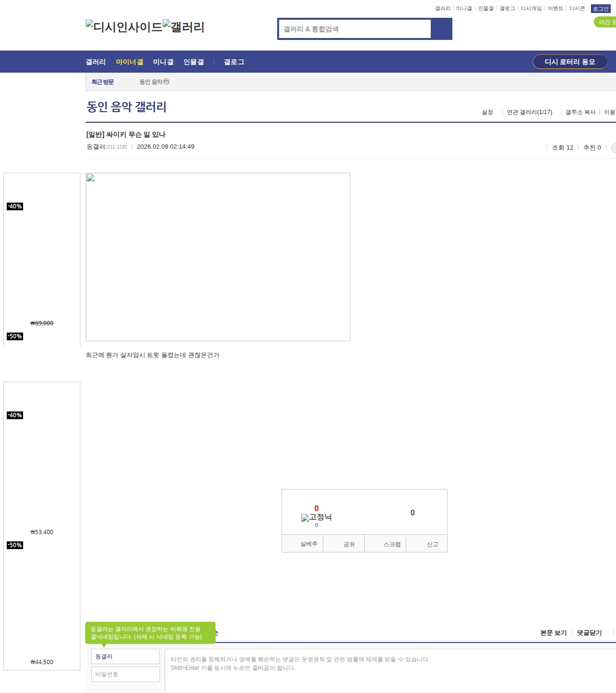Screen dimensions: 616x693
Task: Select 갤러리 in the blue navigation bar
Action: click(96, 62)
